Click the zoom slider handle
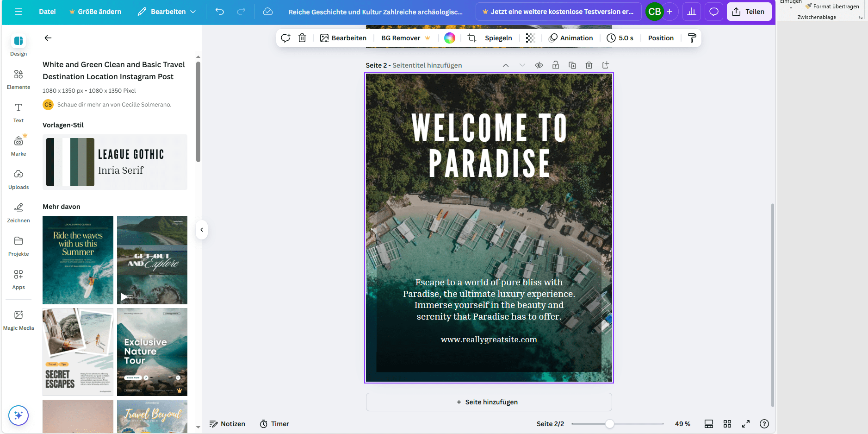Screen dimensions: 868x434 [x=610, y=424]
